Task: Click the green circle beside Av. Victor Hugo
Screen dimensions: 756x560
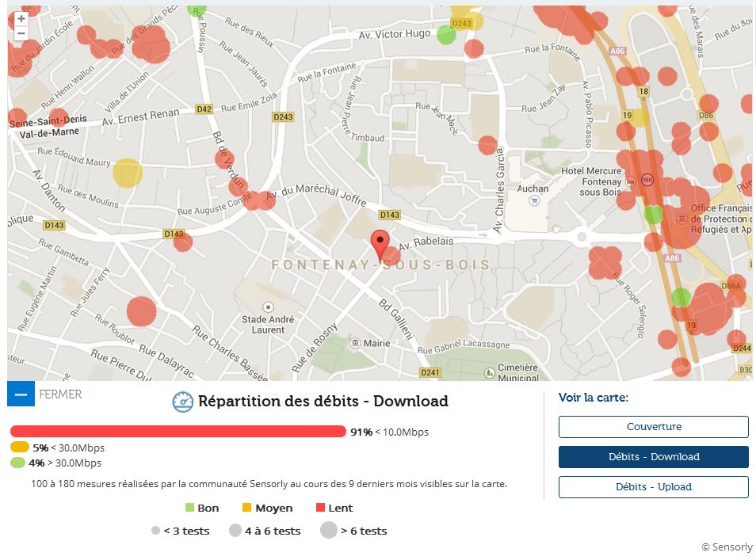Action: (446, 35)
